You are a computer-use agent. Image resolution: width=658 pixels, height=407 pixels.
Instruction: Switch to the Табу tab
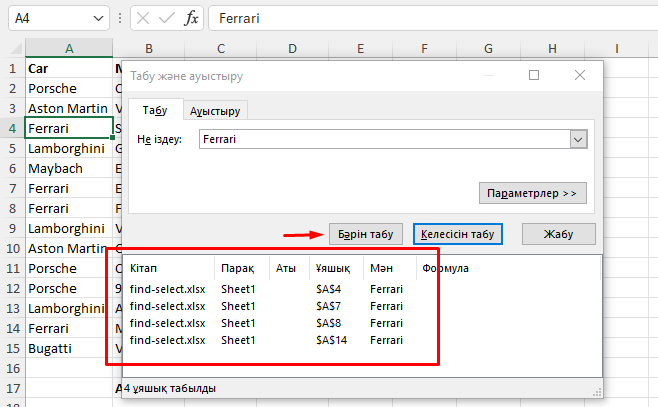pos(155,110)
